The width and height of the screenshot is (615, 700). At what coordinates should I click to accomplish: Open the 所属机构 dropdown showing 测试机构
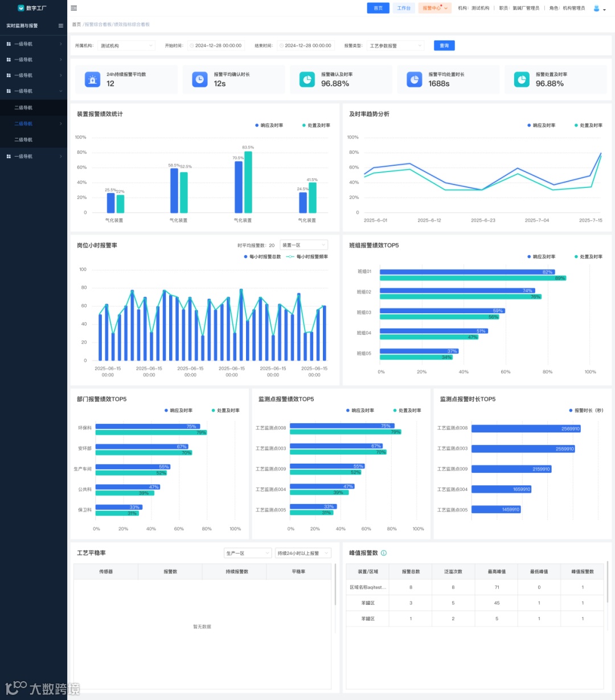tap(126, 46)
